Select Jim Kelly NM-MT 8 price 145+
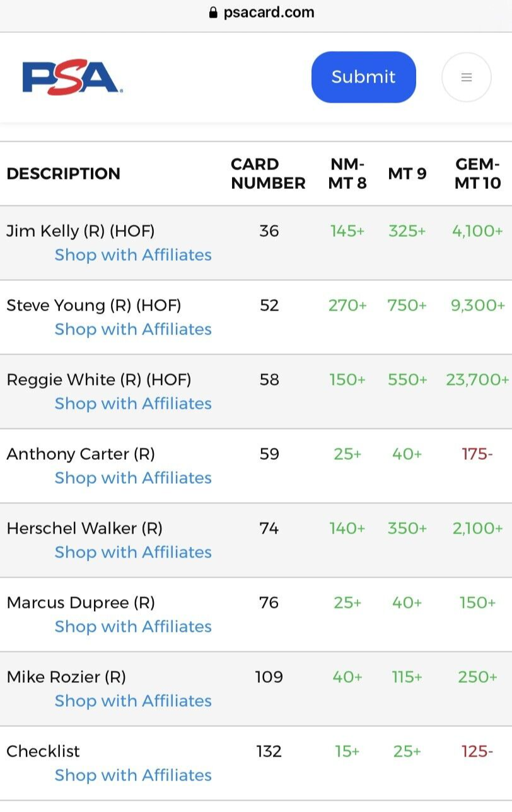 347,231
